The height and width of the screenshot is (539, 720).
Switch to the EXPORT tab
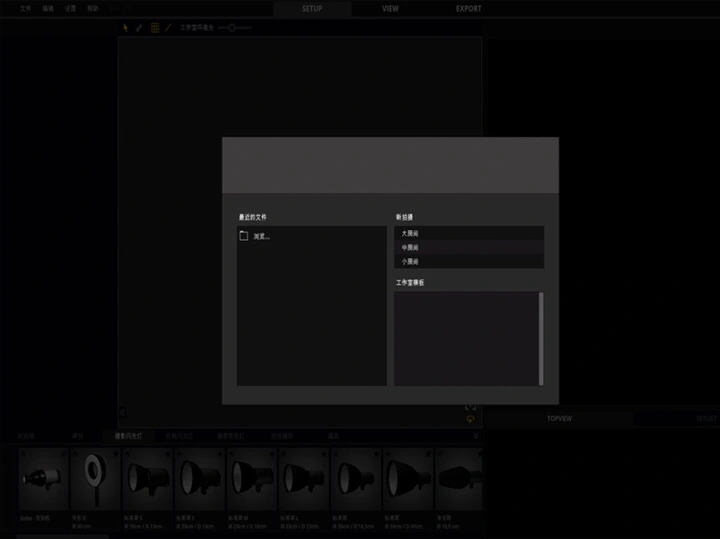point(468,9)
